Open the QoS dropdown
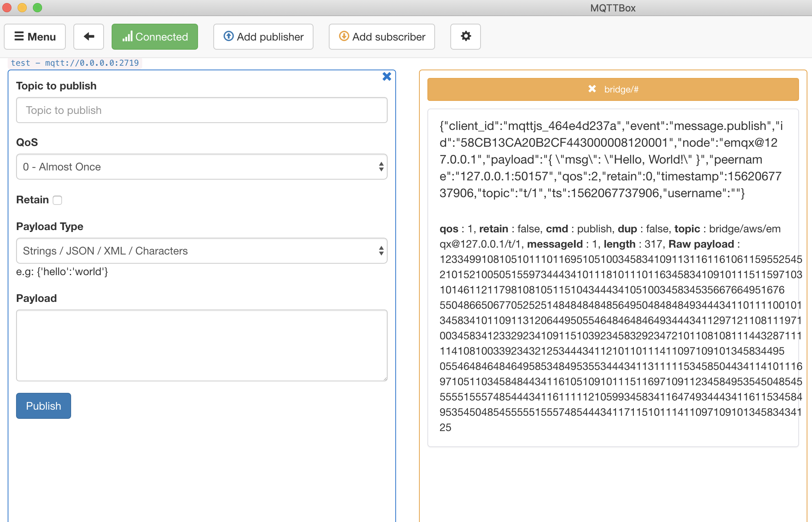The height and width of the screenshot is (522, 812). [x=202, y=167]
